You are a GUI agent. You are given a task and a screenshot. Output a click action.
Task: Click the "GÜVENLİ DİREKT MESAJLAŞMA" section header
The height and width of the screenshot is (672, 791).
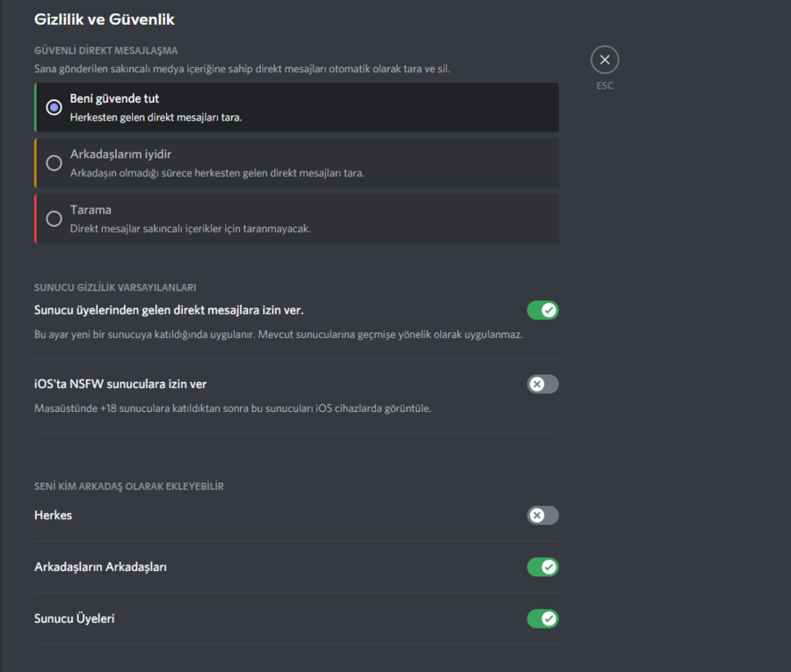coord(105,51)
